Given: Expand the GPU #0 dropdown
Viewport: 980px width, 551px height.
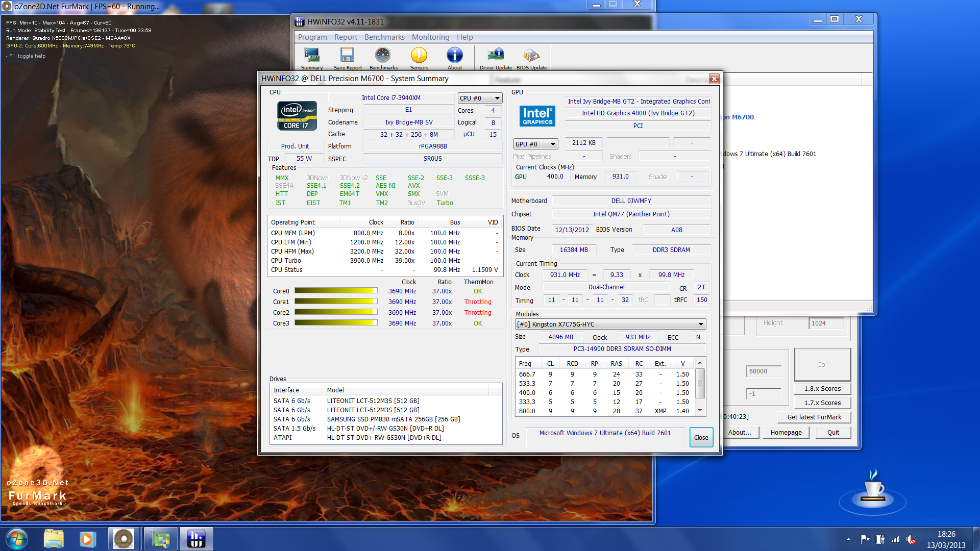Looking at the screenshot, I should click(x=535, y=144).
